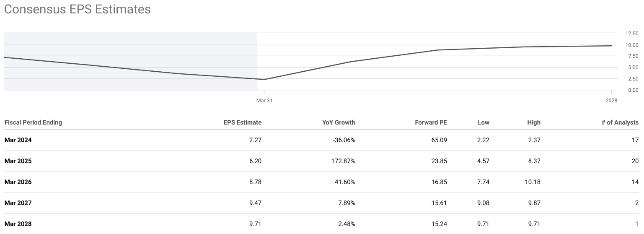The height and width of the screenshot is (234, 644).
Task: Choose the Mar 2028 row label
Action: coord(18,224)
